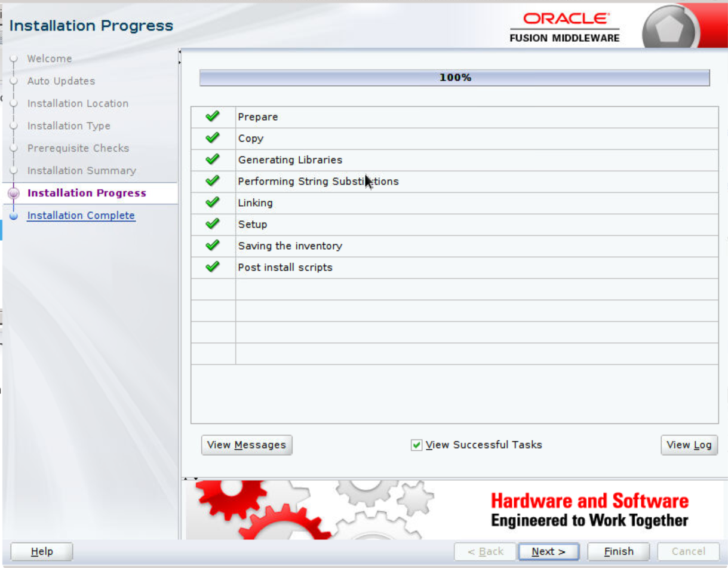Open the View Log button
The image size is (728, 568).
[x=689, y=445]
